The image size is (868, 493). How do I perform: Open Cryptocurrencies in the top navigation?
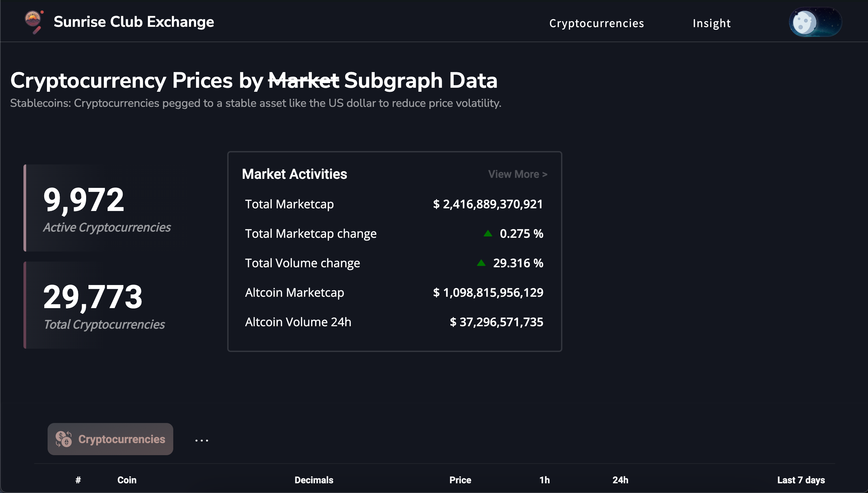596,23
